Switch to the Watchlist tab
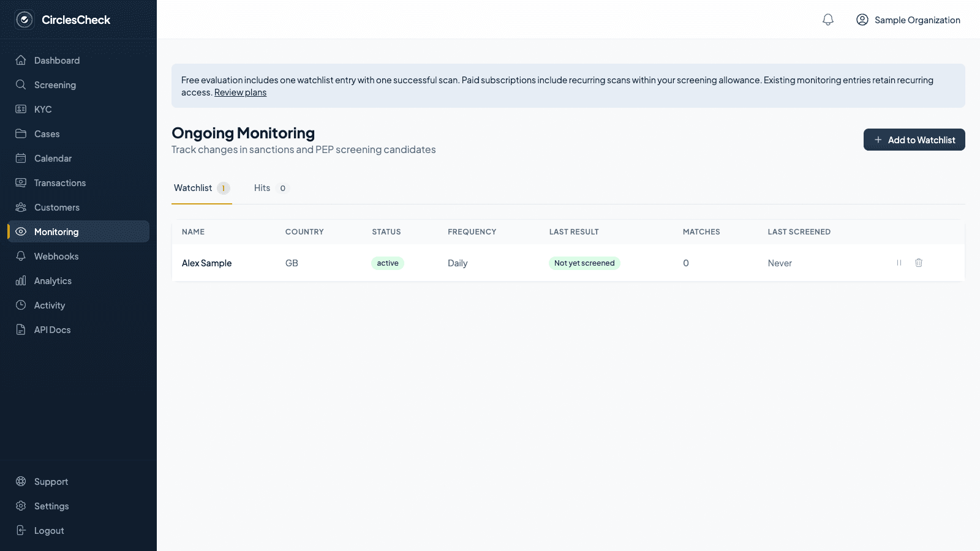The width and height of the screenshot is (980, 551). pyautogui.click(x=202, y=188)
